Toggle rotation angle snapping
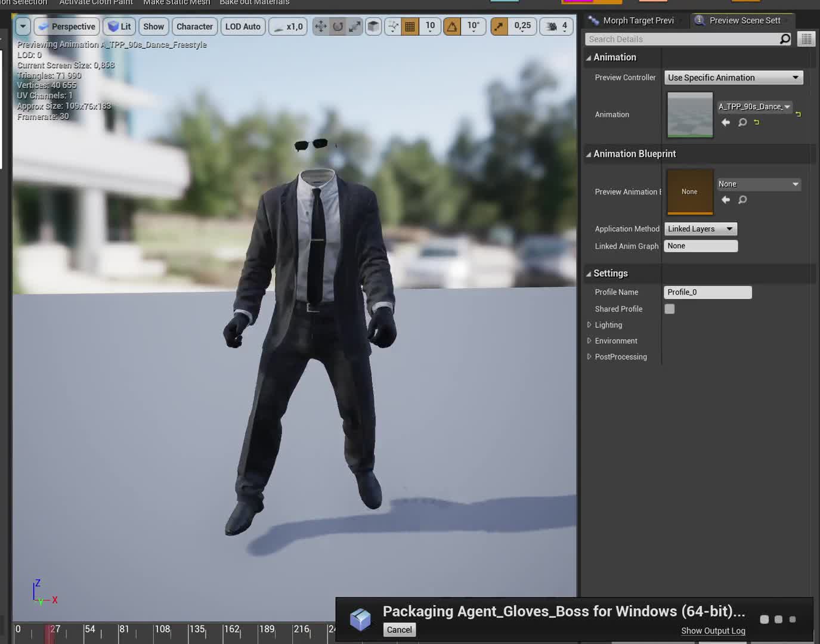820x644 pixels. (452, 26)
